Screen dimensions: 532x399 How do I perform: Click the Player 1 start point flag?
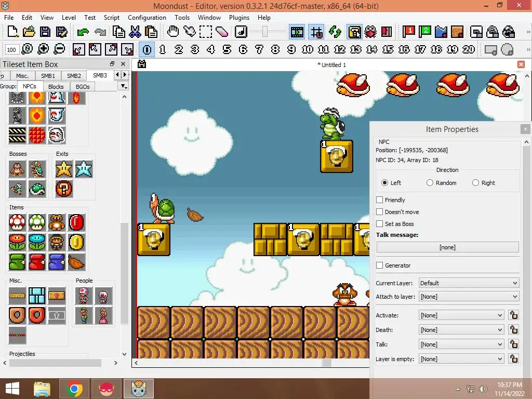[x=409, y=32]
